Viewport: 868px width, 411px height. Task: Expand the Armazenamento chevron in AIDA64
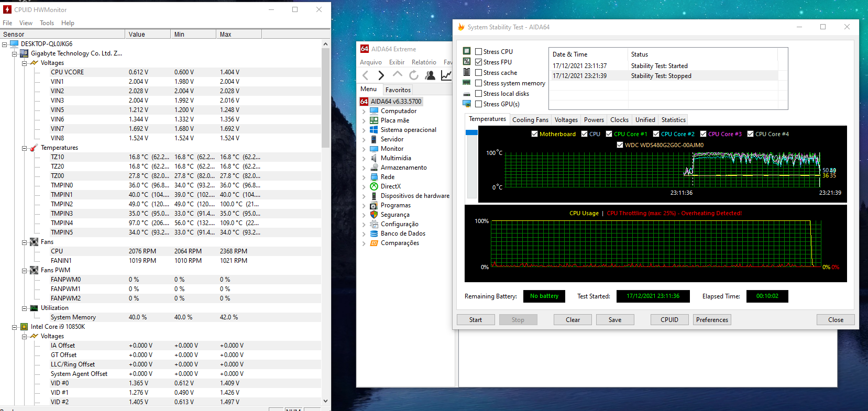364,168
